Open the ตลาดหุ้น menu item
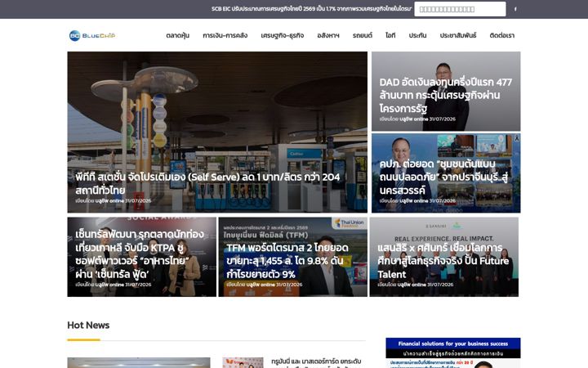The width and height of the screenshot is (588, 368). (x=178, y=36)
